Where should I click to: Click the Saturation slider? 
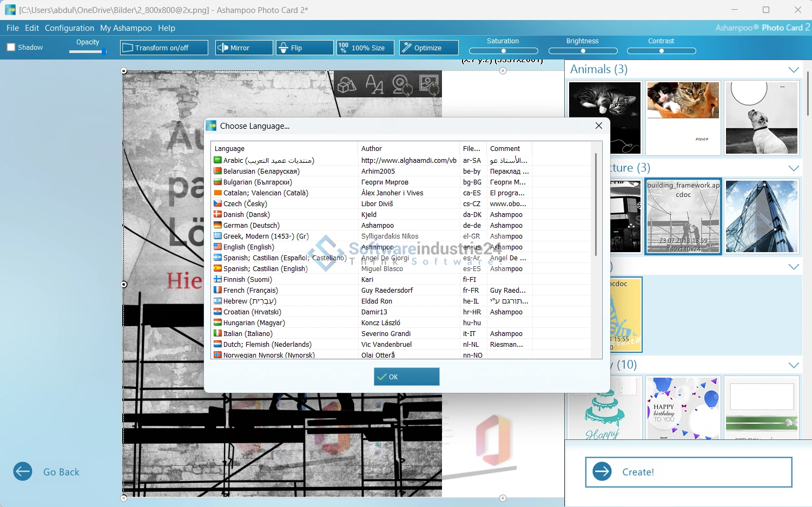tap(503, 51)
